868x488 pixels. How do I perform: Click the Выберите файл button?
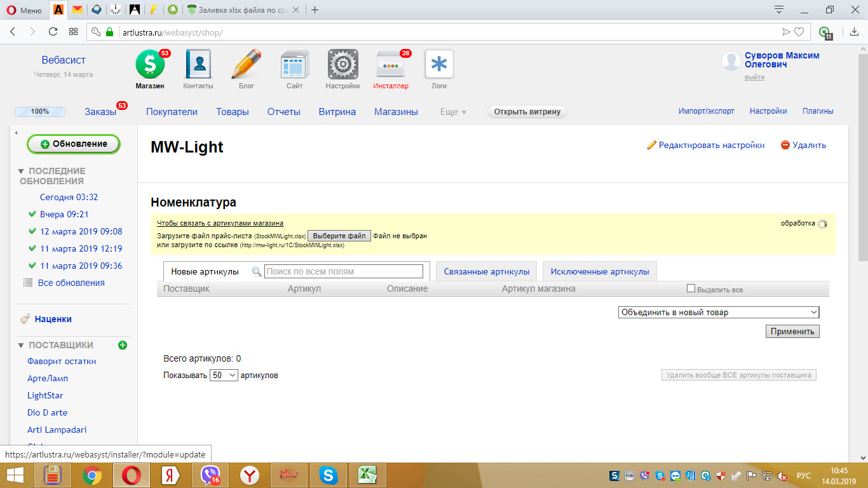[x=339, y=236]
